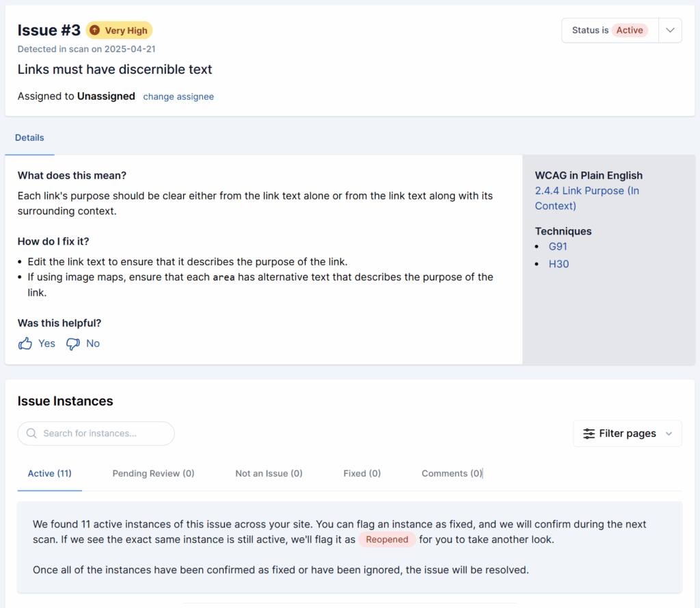Open the status dropdown chevron

click(670, 30)
